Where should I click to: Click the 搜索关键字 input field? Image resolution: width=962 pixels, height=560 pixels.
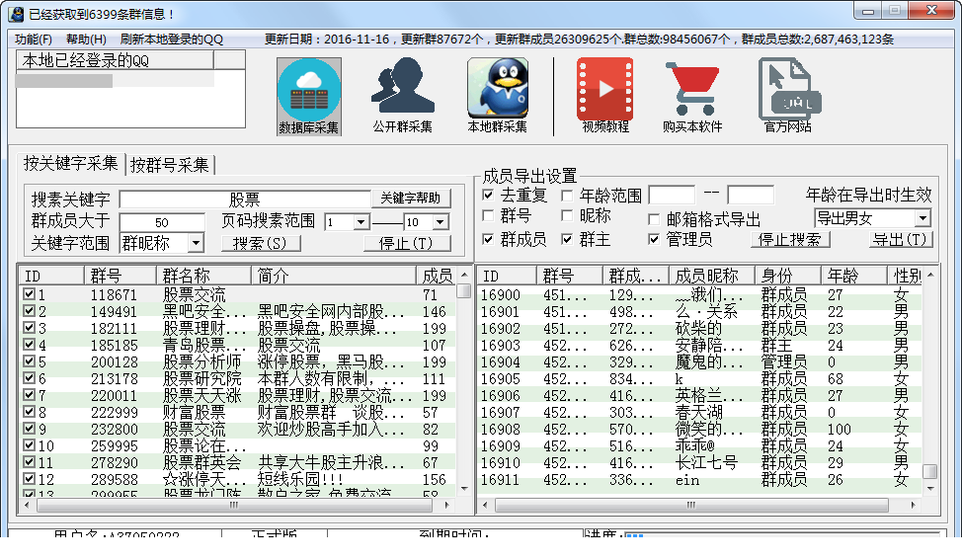[x=244, y=199]
